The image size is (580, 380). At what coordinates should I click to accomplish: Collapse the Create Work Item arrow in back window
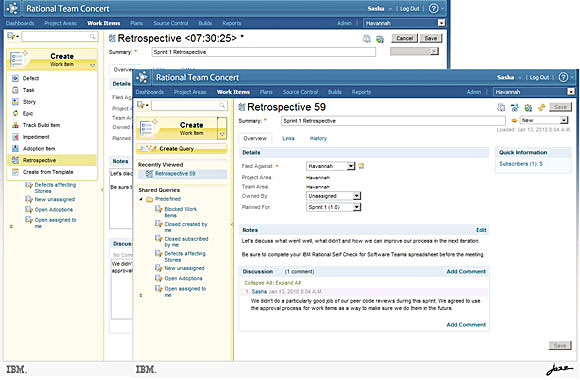click(92, 65)
